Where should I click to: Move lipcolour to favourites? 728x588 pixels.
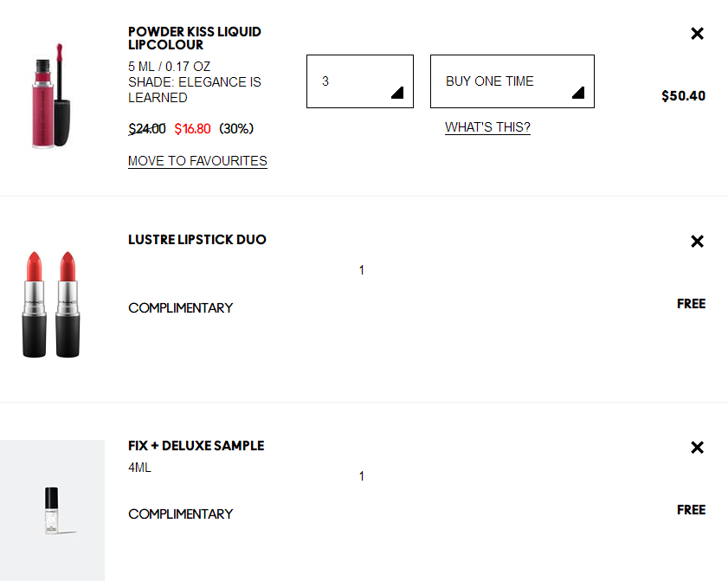(197, 161)
